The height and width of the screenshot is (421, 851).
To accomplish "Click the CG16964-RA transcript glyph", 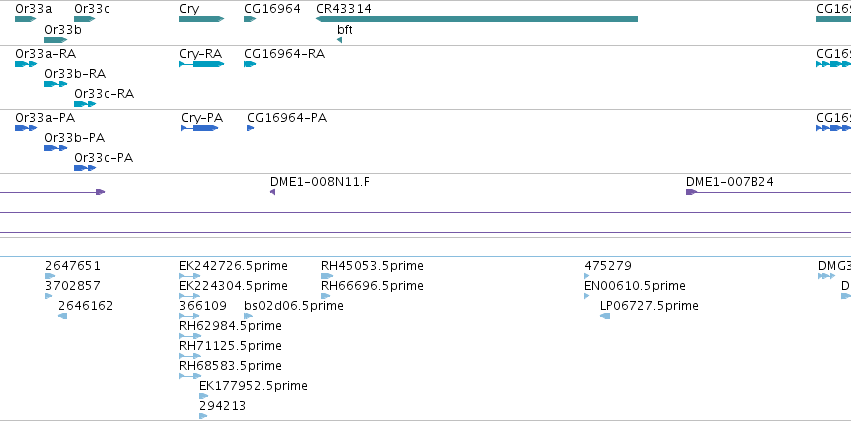I will click(250, 64).
